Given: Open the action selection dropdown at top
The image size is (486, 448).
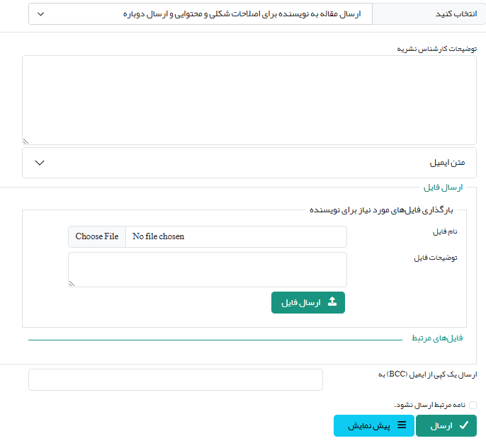Looking at the screenshot, I should [x=200, y=13].
